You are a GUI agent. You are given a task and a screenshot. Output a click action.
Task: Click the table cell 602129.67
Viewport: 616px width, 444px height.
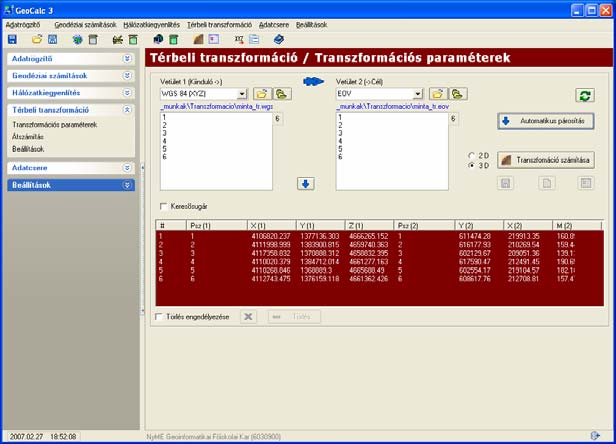[475, 253]
